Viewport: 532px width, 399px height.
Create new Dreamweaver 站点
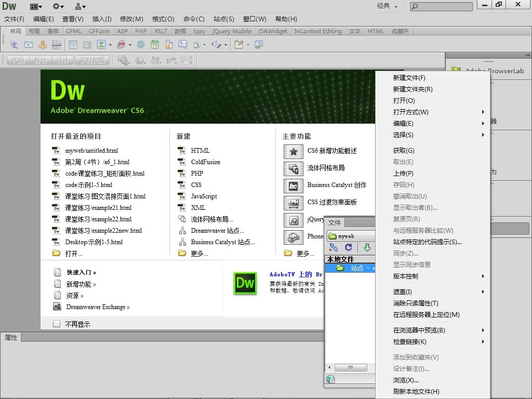[218, 231]
